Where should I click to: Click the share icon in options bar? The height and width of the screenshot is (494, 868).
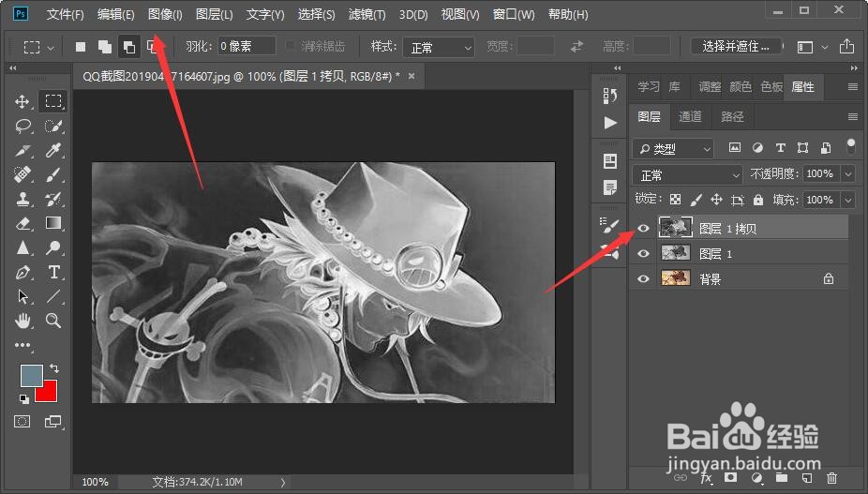pos(846,47)
